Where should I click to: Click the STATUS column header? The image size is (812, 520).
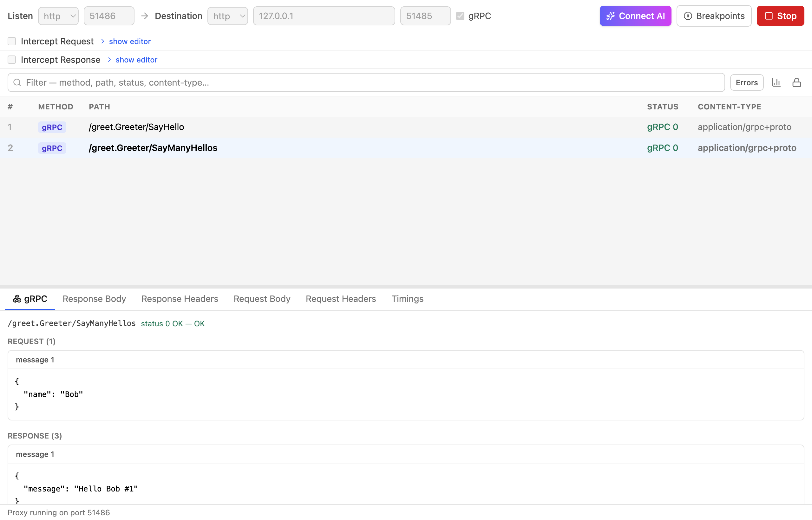pos(663,107)
